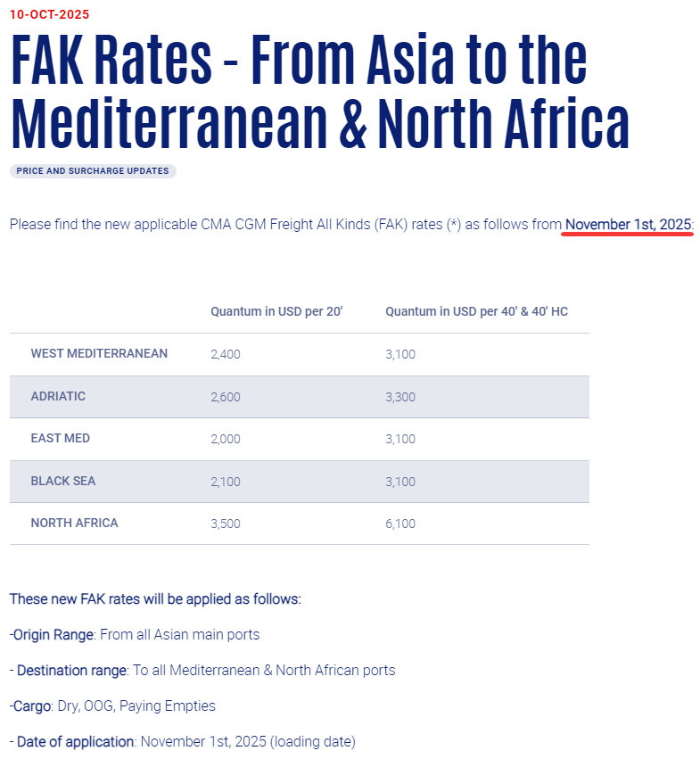
Task: Click the Date of application label
Action: point(75,741)
